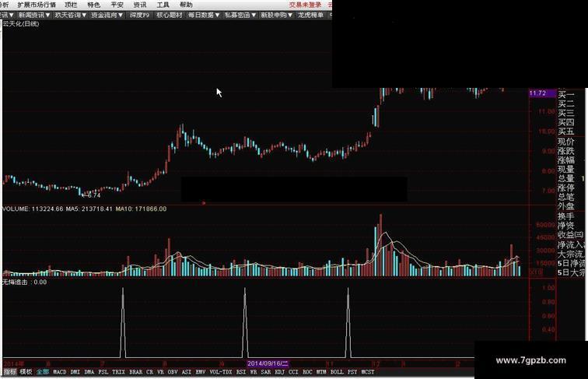Click the last 无悔追击 signal spike
The width and height of the screenshot is (588, 379).
click(x=348, y=323)
